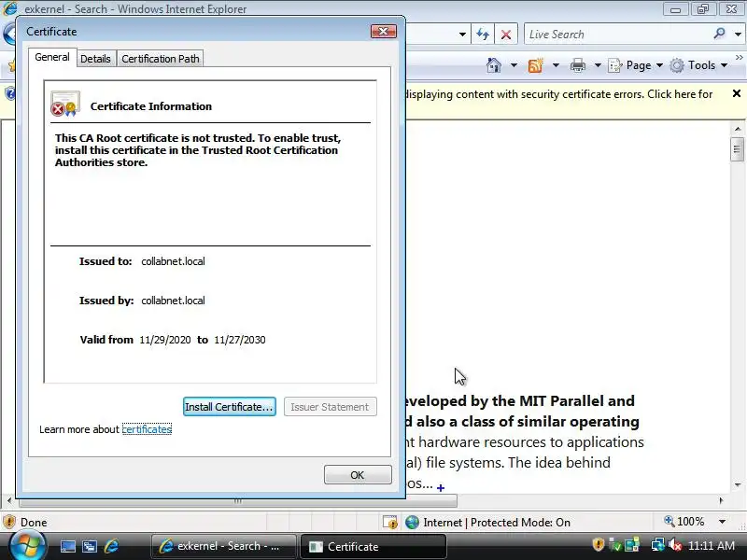Click the Internet zone globe icon
This screenshot has height=560, width=747.
point(412,523)
